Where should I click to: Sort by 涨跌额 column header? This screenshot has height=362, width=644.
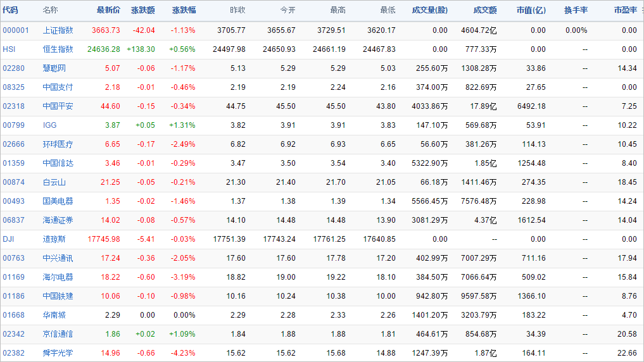point(143,10)
